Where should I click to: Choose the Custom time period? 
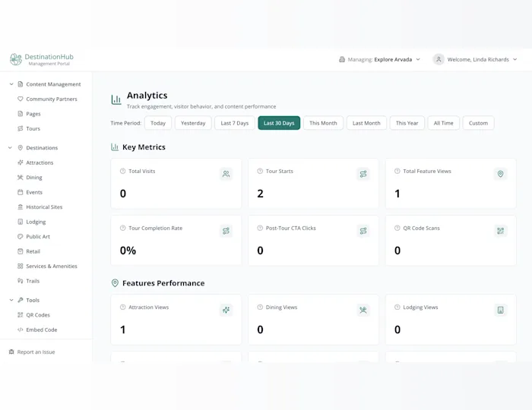click(478, 123)
